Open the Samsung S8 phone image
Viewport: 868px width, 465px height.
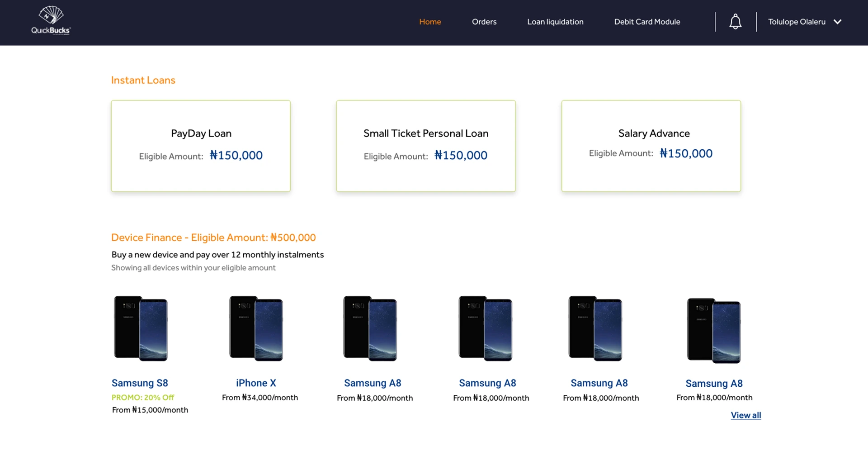141,328
